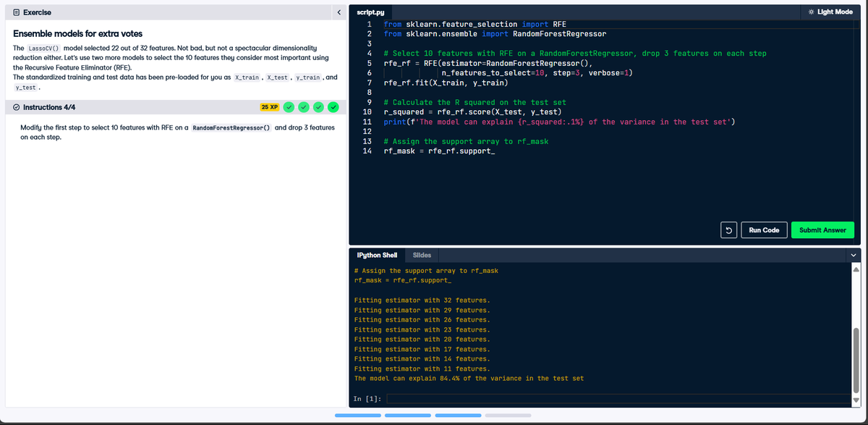Click line 10 r_squared assignment
This screenshot has height=425, width=868.
472,112
